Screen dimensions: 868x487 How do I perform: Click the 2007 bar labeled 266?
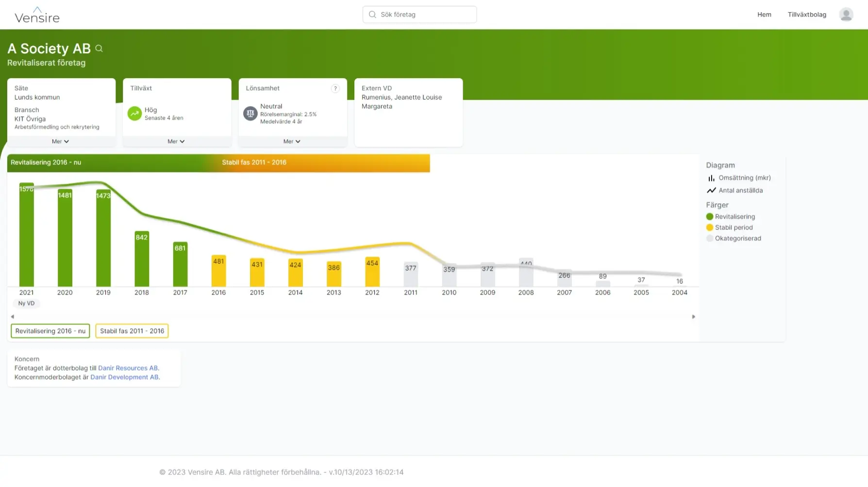click(565, 278)
